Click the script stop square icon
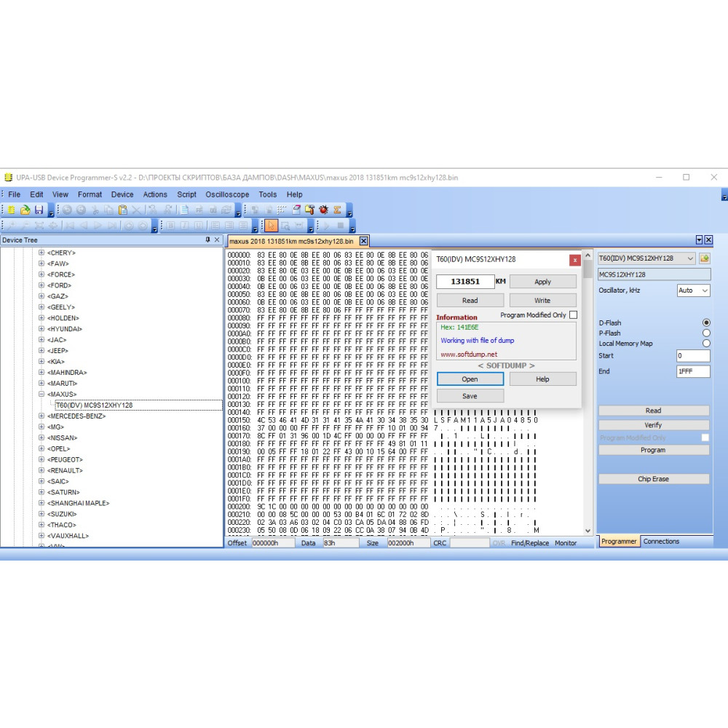The height and width of the screenshot is (728, 728). click(340, 226)
